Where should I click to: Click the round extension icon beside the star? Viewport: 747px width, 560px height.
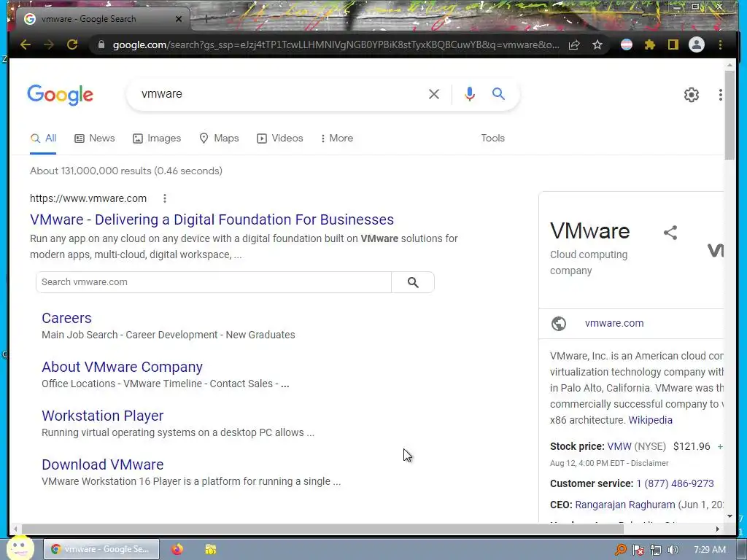click(627, 44)
